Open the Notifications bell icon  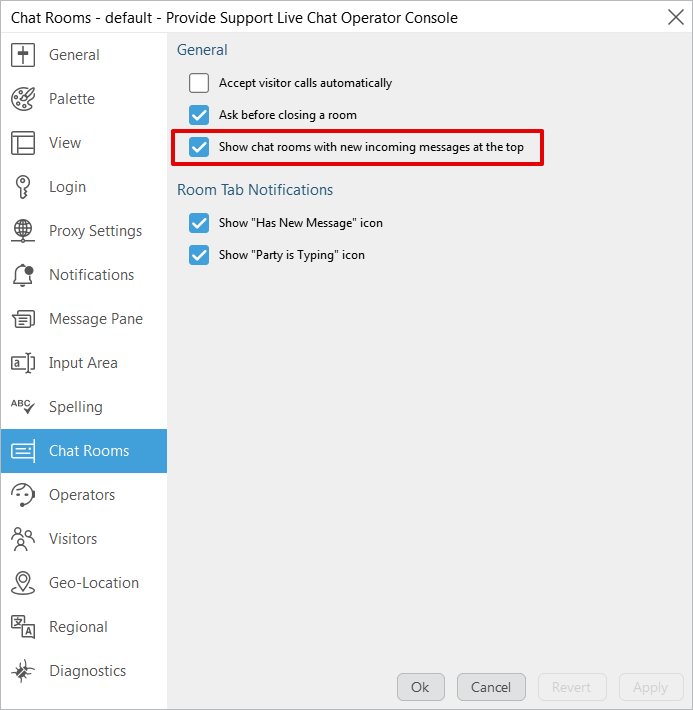tap(23, 275)
